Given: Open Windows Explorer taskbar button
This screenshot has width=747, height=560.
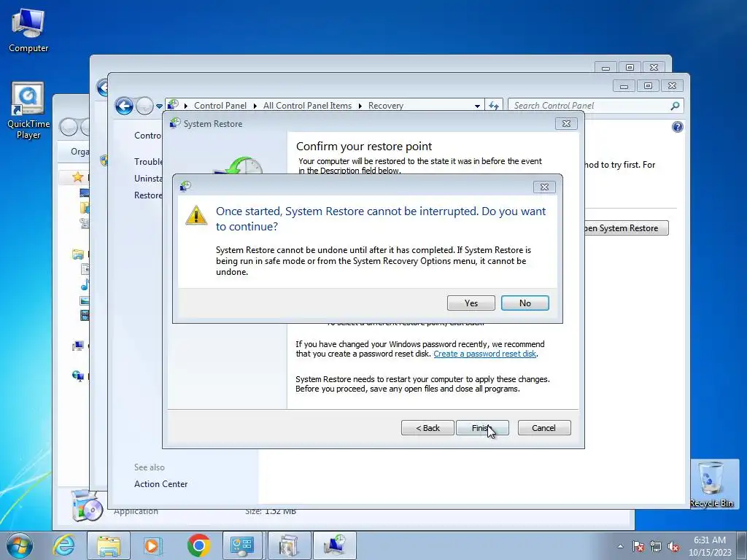Looking at the screenshot, I should [108, 545].
